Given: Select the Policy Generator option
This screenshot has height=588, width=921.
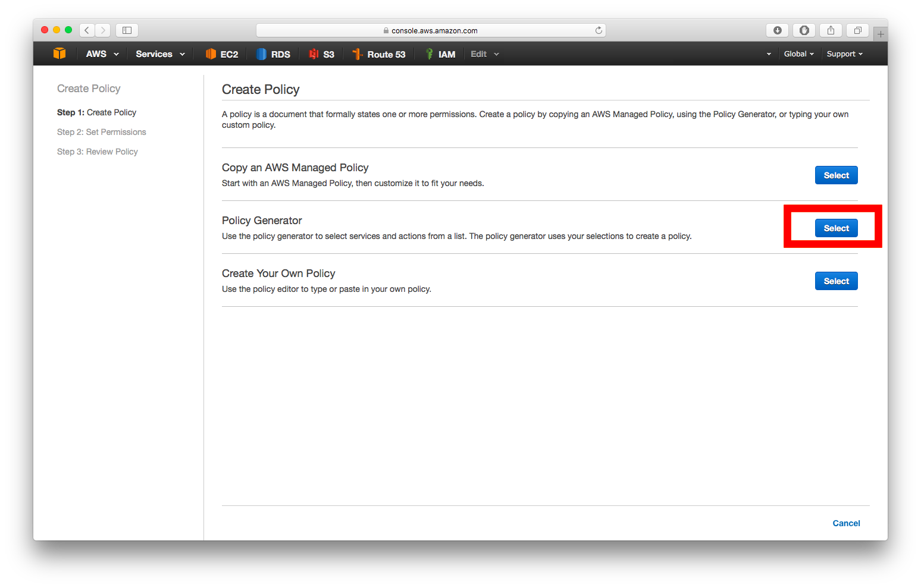Looking at the screenshot, I should 836,228.
